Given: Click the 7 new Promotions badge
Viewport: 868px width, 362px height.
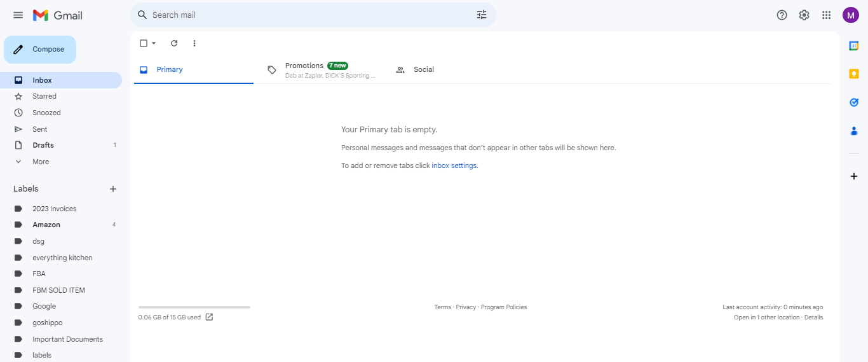Looking at the screenshot, I should click(337, 66).
